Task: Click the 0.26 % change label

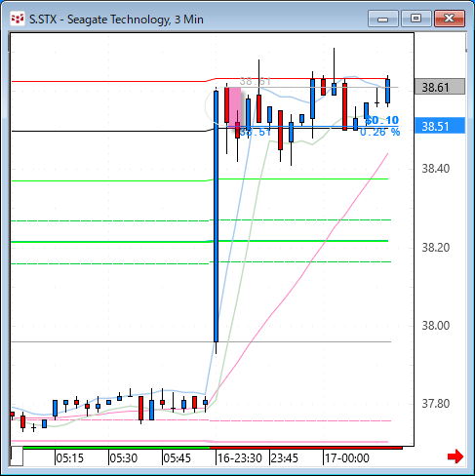Action: (380, 132)
